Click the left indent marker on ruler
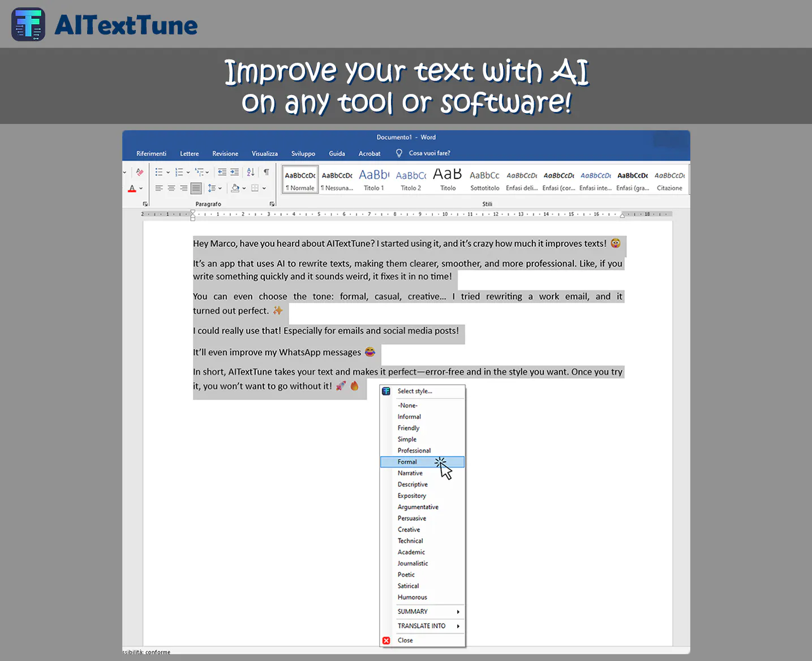Viewport: 812px width, 661px height. (x=193, y=215)
